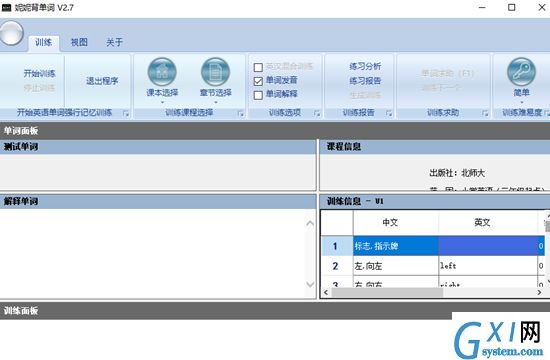Click the 简单 difficulty key icon
Screen dimensions: 550x360
[x=521, y=72]
